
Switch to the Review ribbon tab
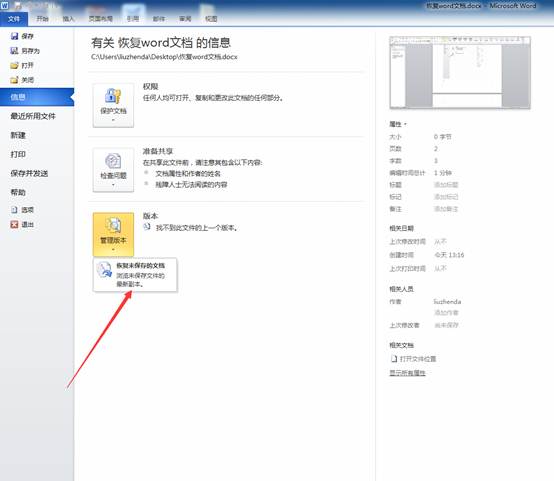tap(185, 19)
